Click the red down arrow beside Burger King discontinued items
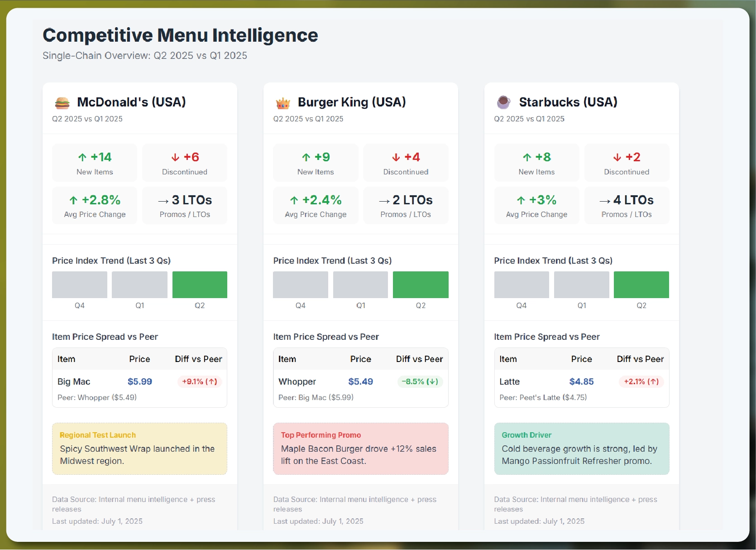The height and width of the screenshot is (550, 756). coord(397,157)
